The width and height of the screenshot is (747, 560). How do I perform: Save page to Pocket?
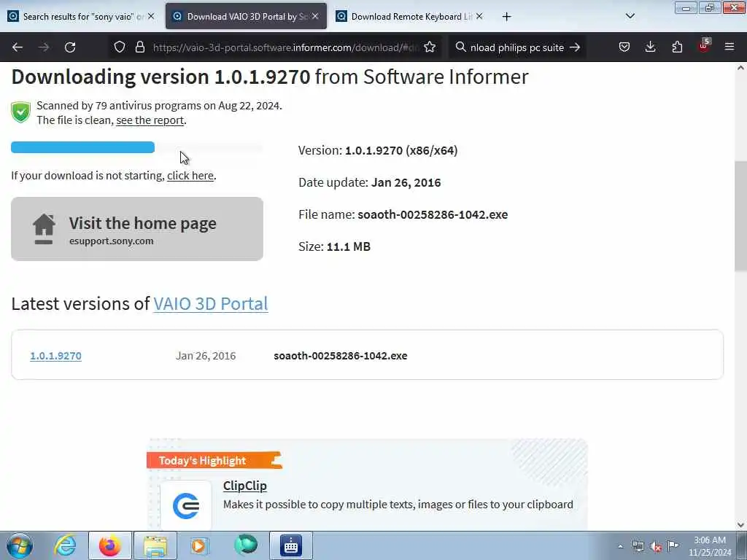[624, 47]
